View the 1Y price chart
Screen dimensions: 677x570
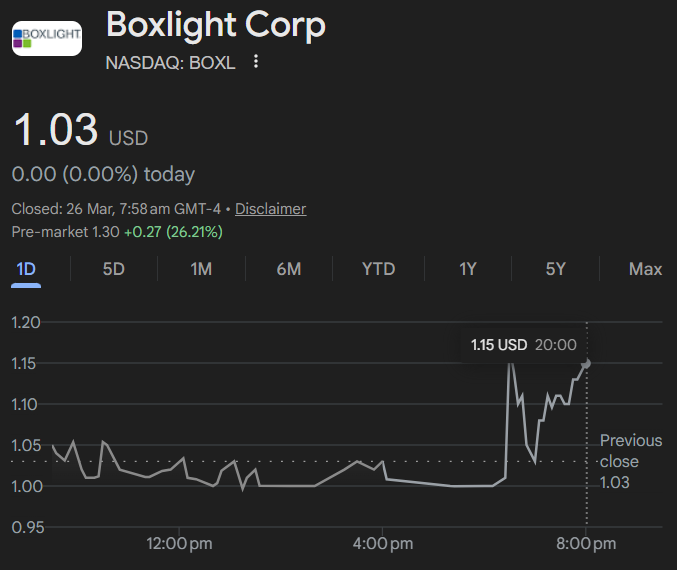pos(468,269)
